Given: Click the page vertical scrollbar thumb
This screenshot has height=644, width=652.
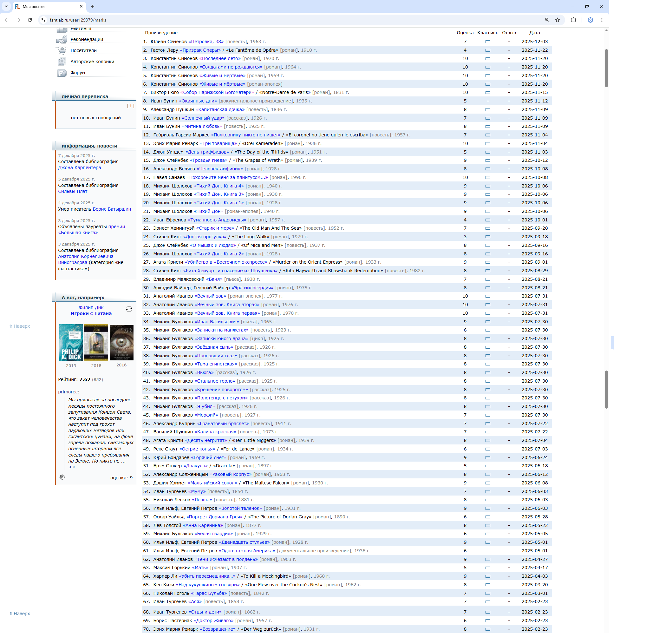Looking at the screenshot, I should [x=606, y=68].
